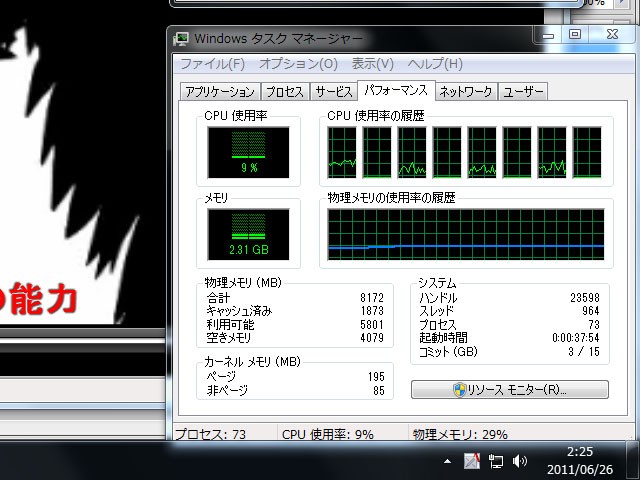The height and width of the screenshot is (480, 640).
Task: Click the 起動時間 value 0:00:37:54
Action: (x=576, y=338)
